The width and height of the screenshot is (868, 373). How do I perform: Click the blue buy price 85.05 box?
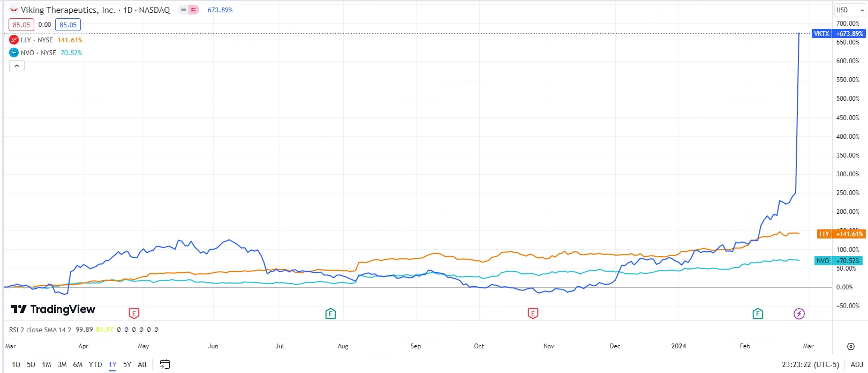click(x=68, y=25)
